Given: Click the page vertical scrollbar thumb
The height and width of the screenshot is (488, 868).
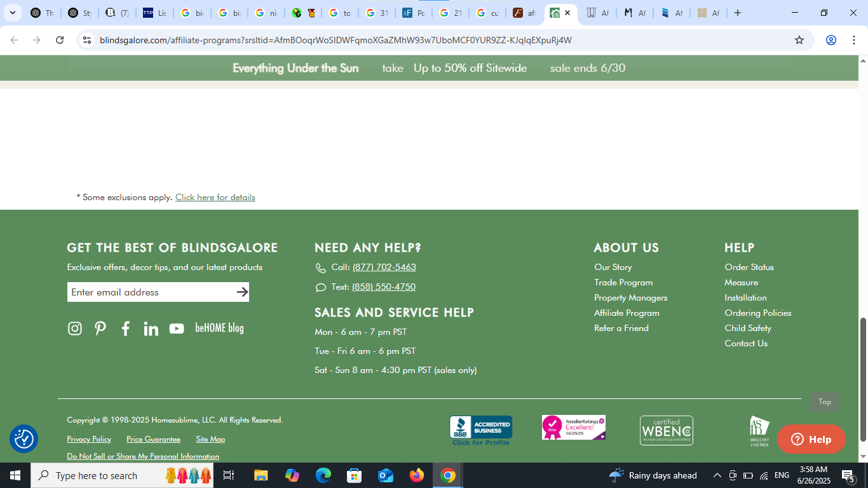Looking at the screenshot, I should [863, 380].
